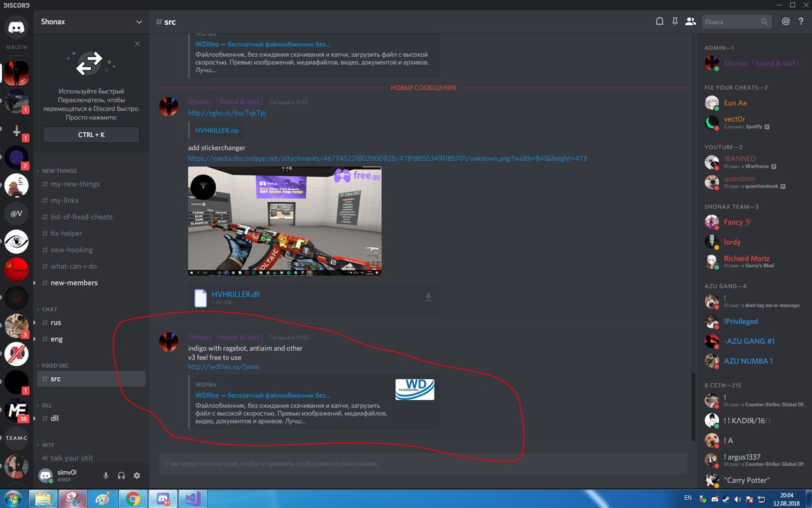Open the Discord home button
The width and height of the screenshot is (812, 508).
[x=16, y=28]
